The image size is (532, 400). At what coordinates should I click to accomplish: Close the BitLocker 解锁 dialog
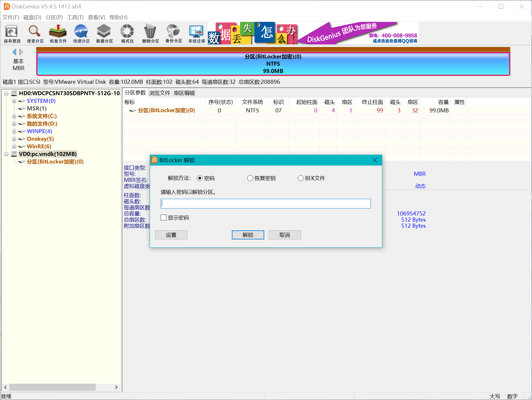375,160
